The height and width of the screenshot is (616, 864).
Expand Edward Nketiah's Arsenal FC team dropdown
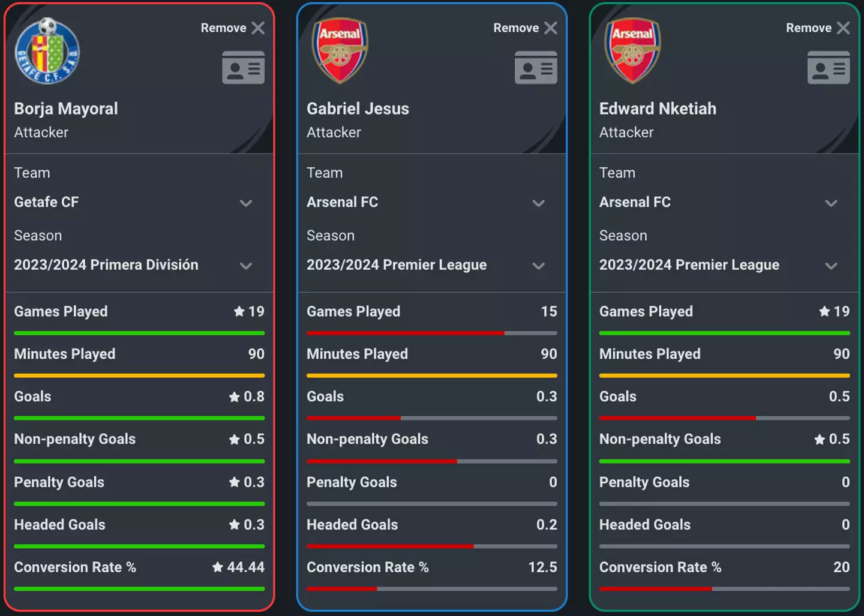(831, 203)
